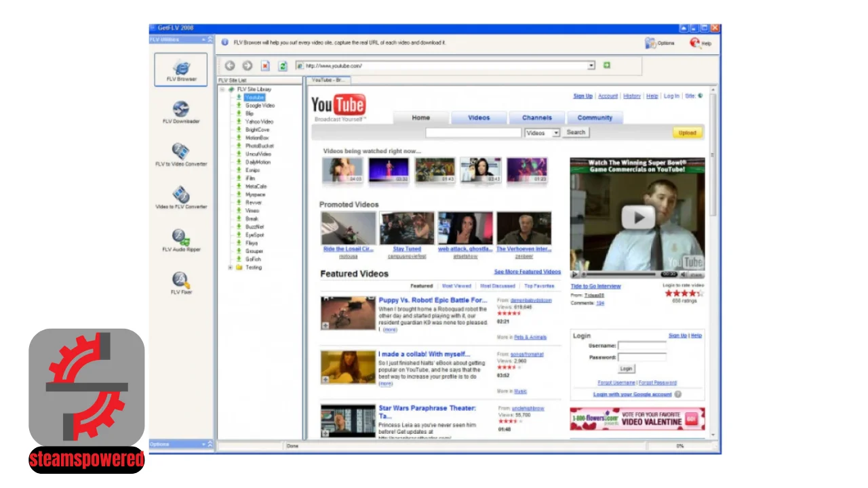Collapse the FLV Utilities panel header

click(210, 39)
